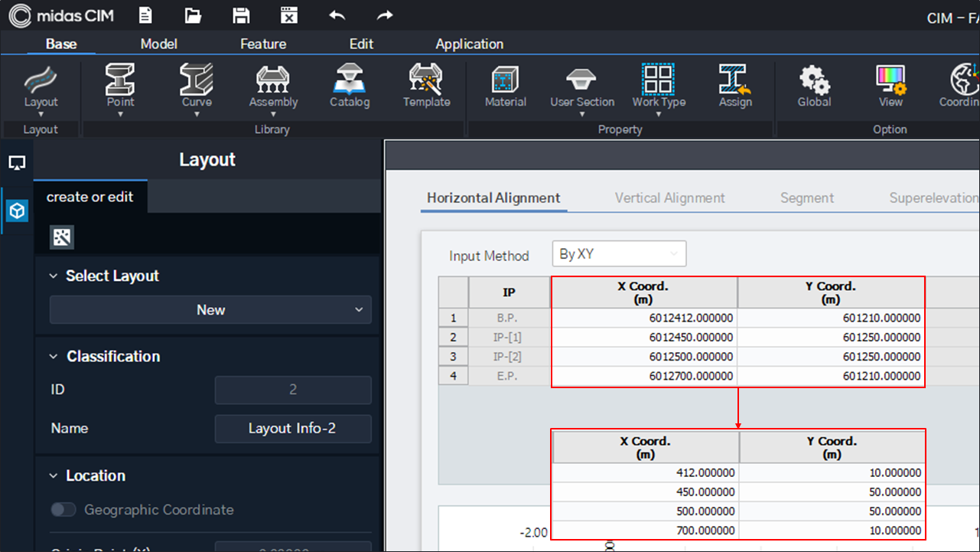The image size is (980, 552).
Task: Open the Global options tool
Action: 814,86
